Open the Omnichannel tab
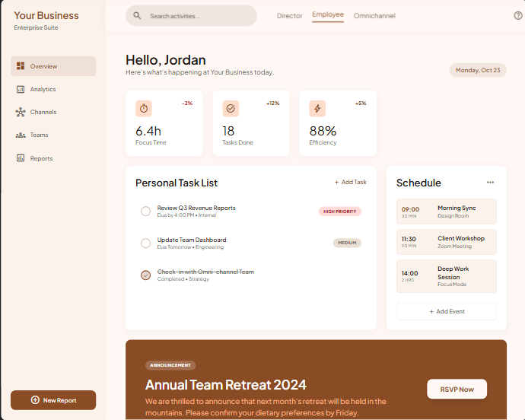525x420 pixels. click(x=374, y=16)
